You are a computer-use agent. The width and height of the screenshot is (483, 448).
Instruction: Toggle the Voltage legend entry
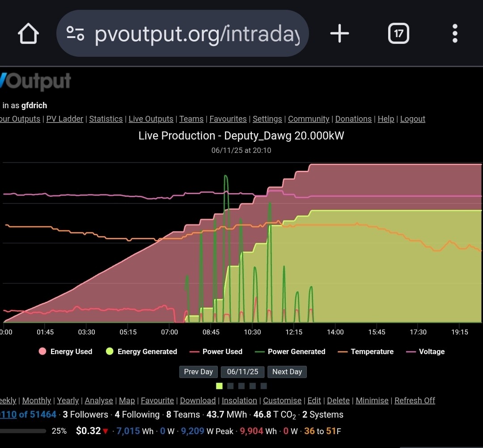tap(425, 351)
